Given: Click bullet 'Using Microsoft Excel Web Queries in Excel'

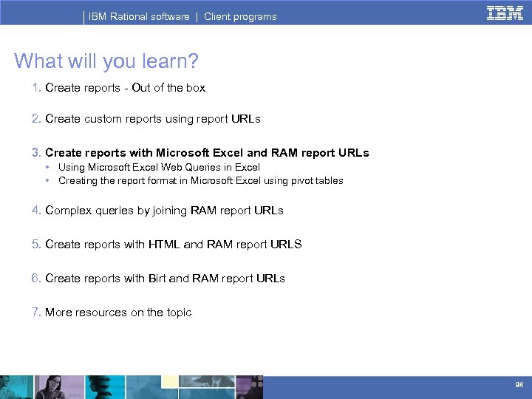Looking at the screenshot, I should click(159, 167).
